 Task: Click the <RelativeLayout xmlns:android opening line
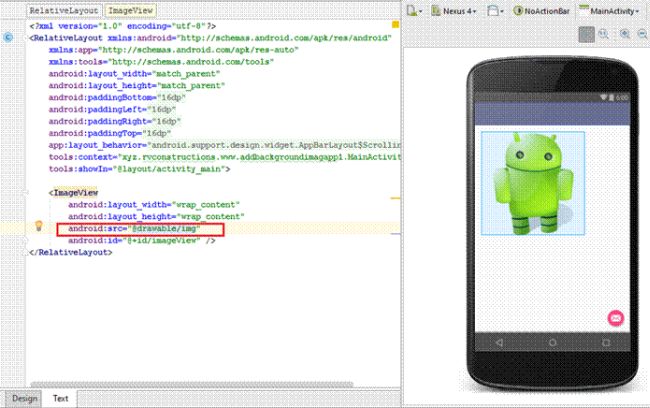[210, 38]
